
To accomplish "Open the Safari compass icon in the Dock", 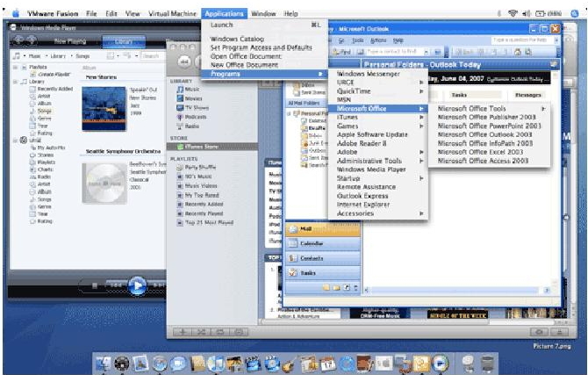I will (x=160, y=364).
